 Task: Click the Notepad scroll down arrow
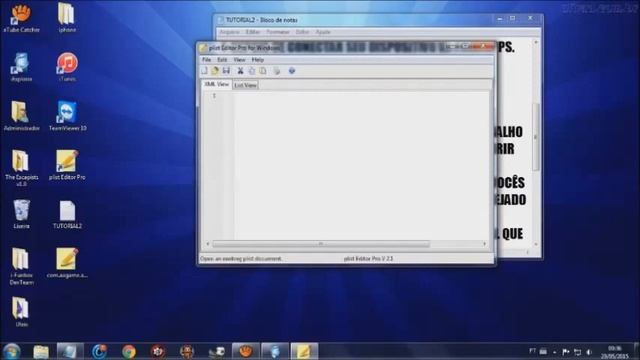536,244
